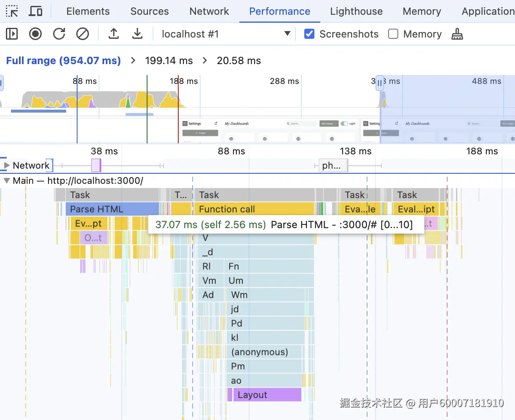Select the Eva...le flame bar

[x=360, y=209]
